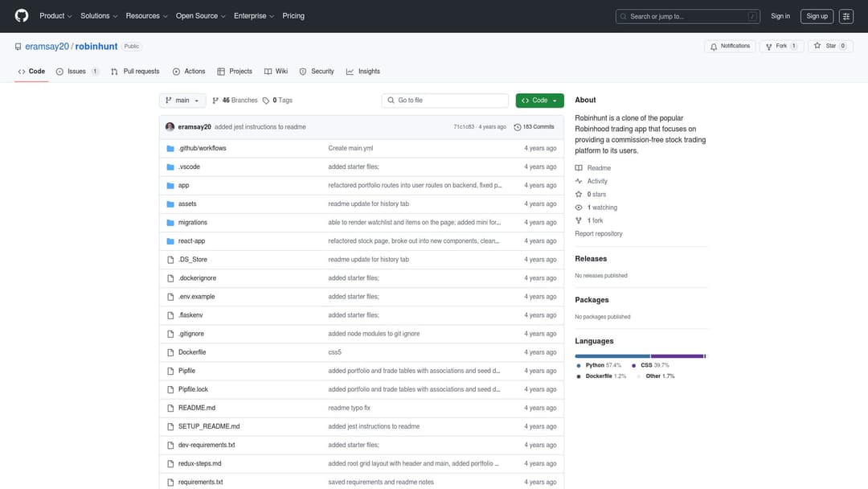Switch to the Issues tab
The image size is (868, 489).
click(x=77, y=72)
